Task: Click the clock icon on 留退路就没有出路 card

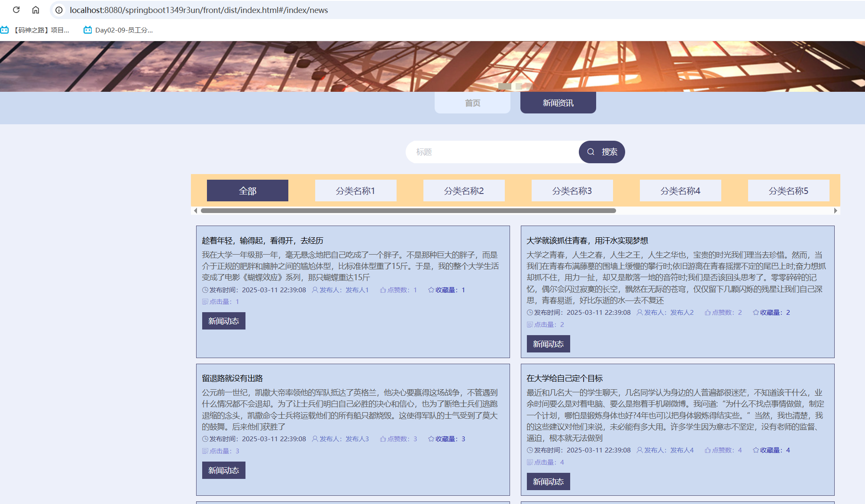Action: pyautogui.click(x=205, y=439)
